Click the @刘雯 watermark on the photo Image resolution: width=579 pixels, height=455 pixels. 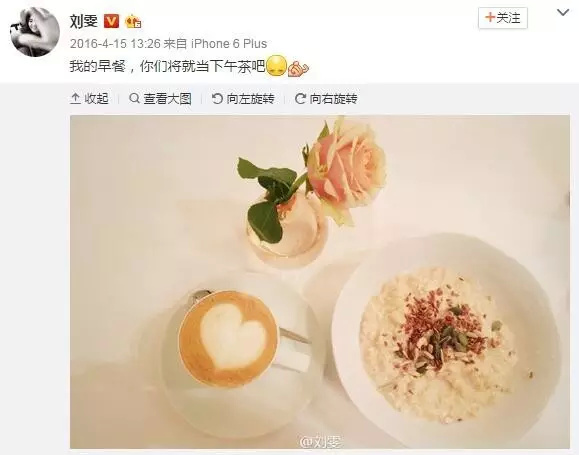click(321, 442)
